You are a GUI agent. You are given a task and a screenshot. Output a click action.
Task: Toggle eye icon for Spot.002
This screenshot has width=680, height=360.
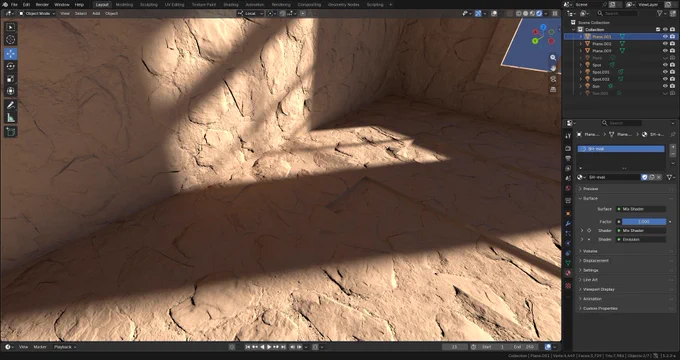pos(665,79)
